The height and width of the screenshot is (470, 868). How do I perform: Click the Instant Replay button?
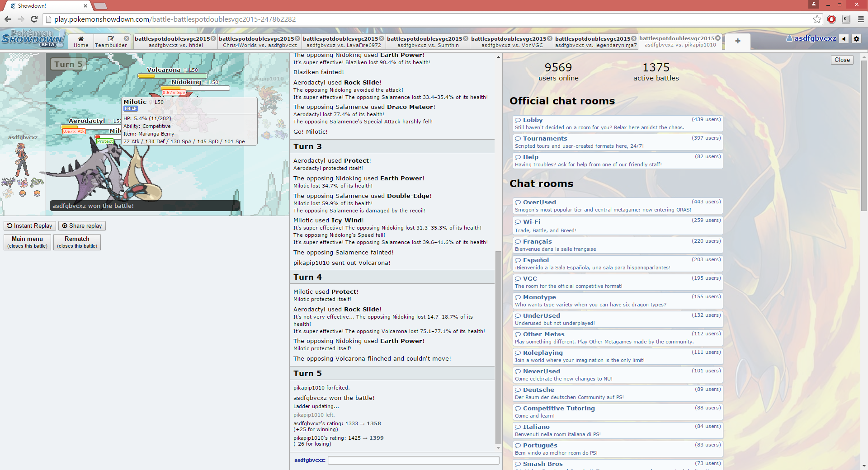(30, 226)
